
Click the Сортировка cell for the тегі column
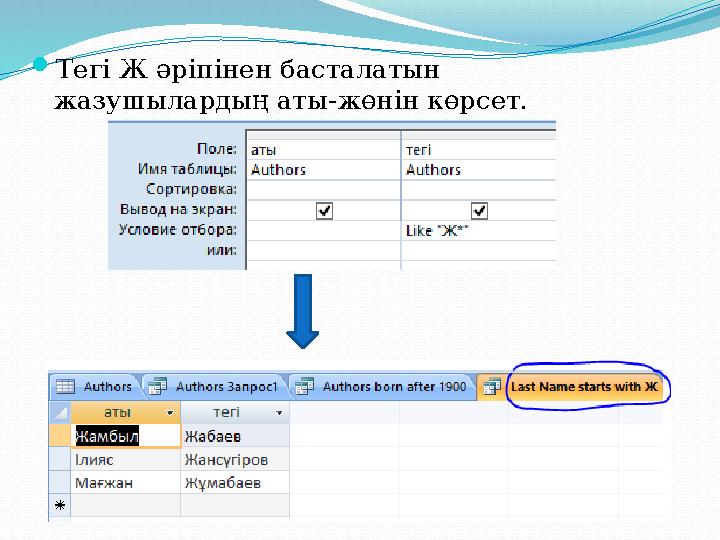pos(479,190)
